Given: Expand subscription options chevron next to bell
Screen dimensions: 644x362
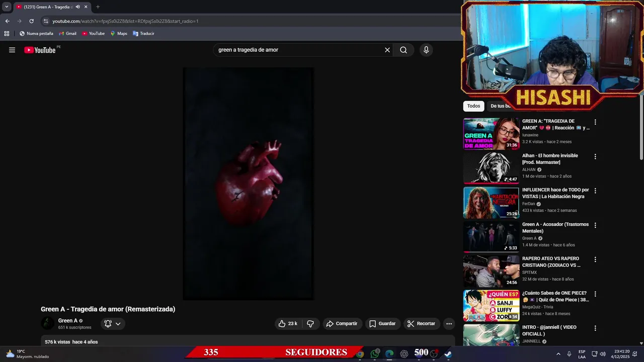Looking at the screenshot, I should 118,324.
